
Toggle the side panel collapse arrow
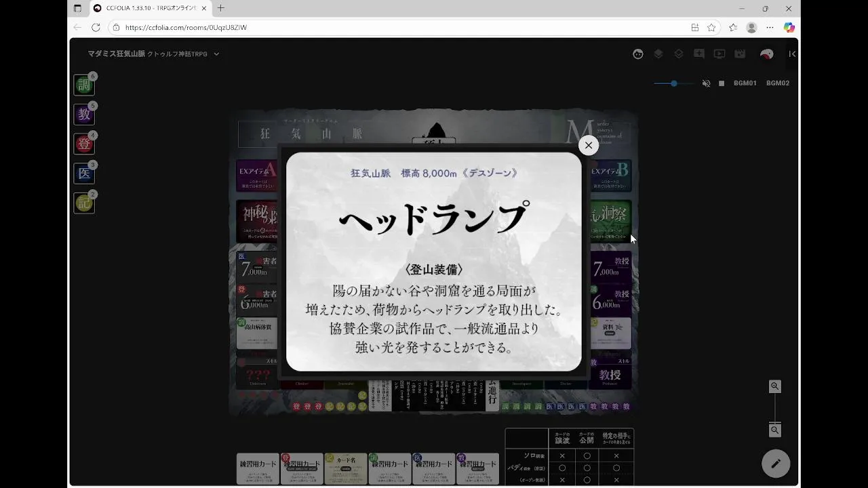791,54
